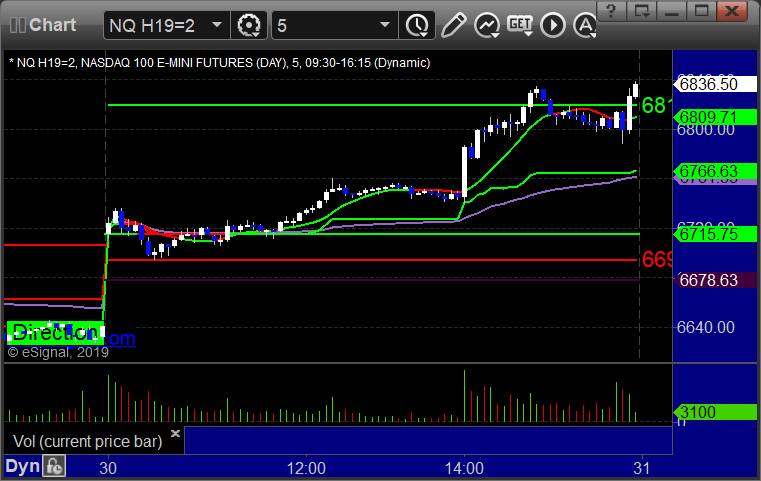This screenshot has width=761, height=481.
Task: Click the 31 date axis label
Action: click(x=642, y=468)
